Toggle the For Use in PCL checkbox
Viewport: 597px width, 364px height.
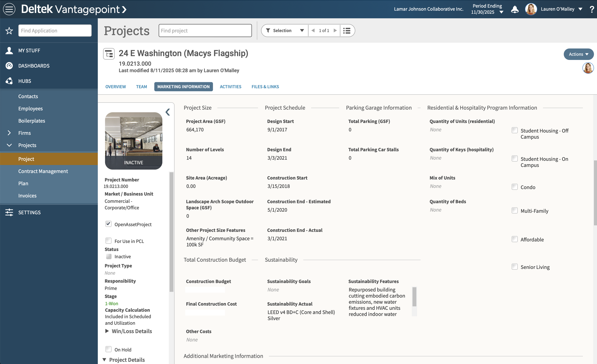coord(108,241)
